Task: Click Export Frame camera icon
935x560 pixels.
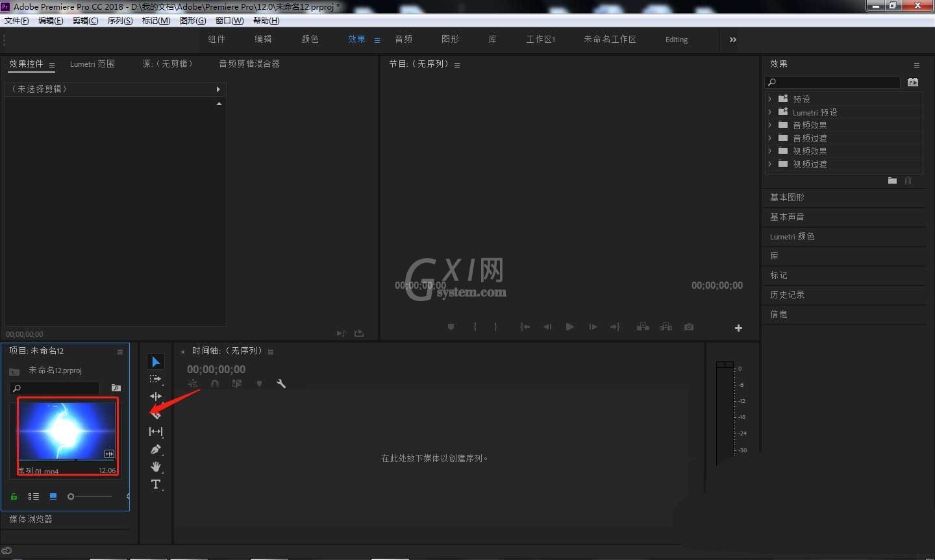Action: click(689, 327)
